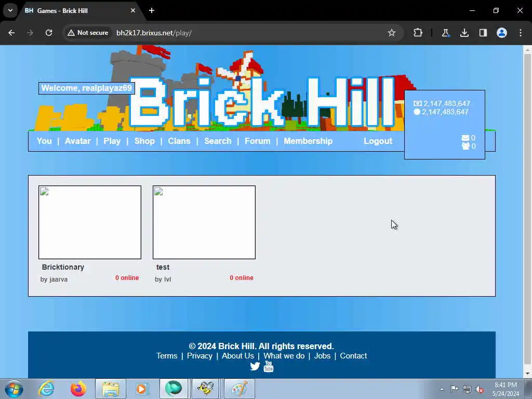Launch Internet Explorer from taskbar
This screenshot has height=399, width=532.
click(x=46, y=389)
